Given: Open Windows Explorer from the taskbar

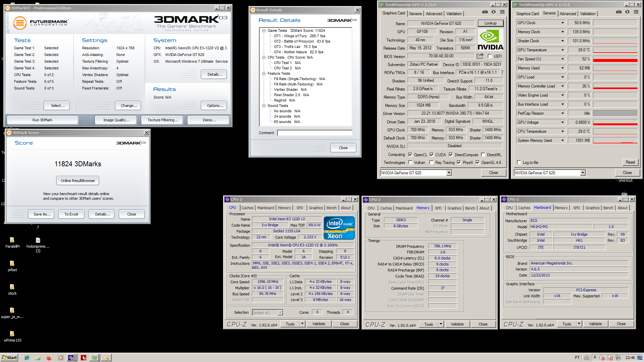Looking at the screenshot, I should point(38,358).
